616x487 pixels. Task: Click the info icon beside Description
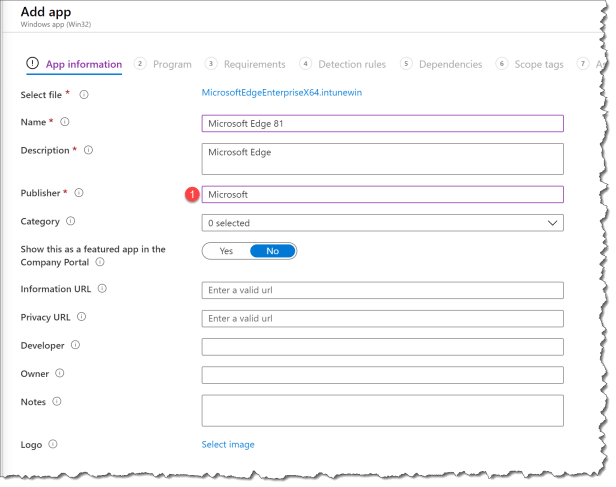(88, 150)
